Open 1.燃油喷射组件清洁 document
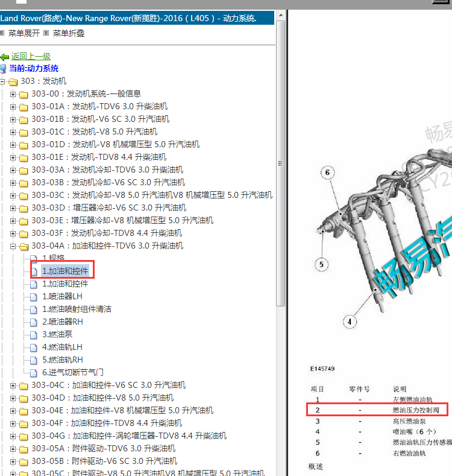 [x=77, y=309]
